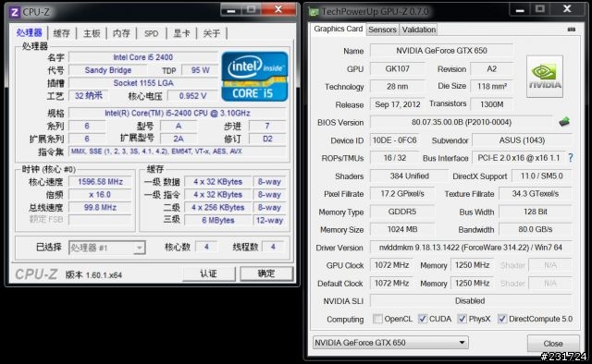Click the 32 纳米 technology value
This screenshot has height=364, width=592.
click(89, 96)
